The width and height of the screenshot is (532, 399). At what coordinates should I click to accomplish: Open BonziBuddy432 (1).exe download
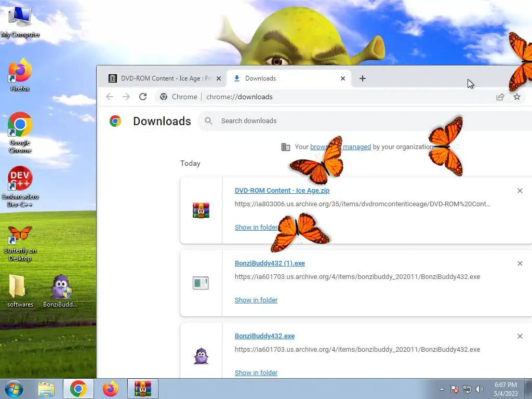(x=270, y=263)
